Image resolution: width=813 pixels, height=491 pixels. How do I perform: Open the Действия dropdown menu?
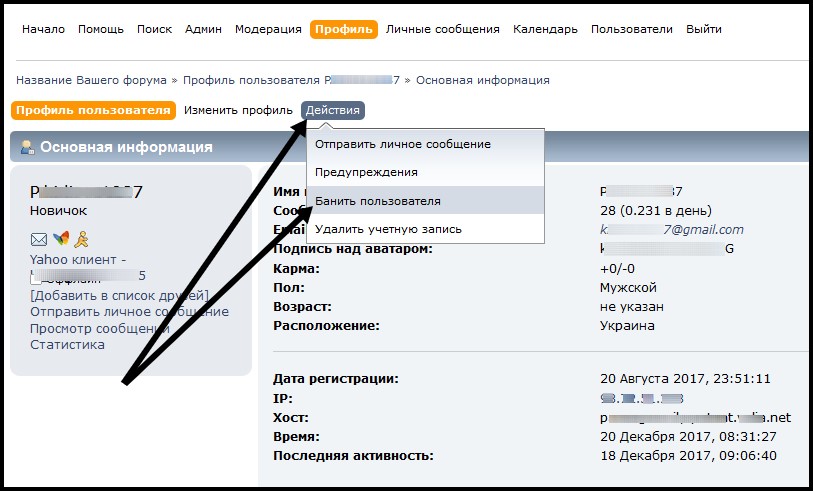point(333,110)
